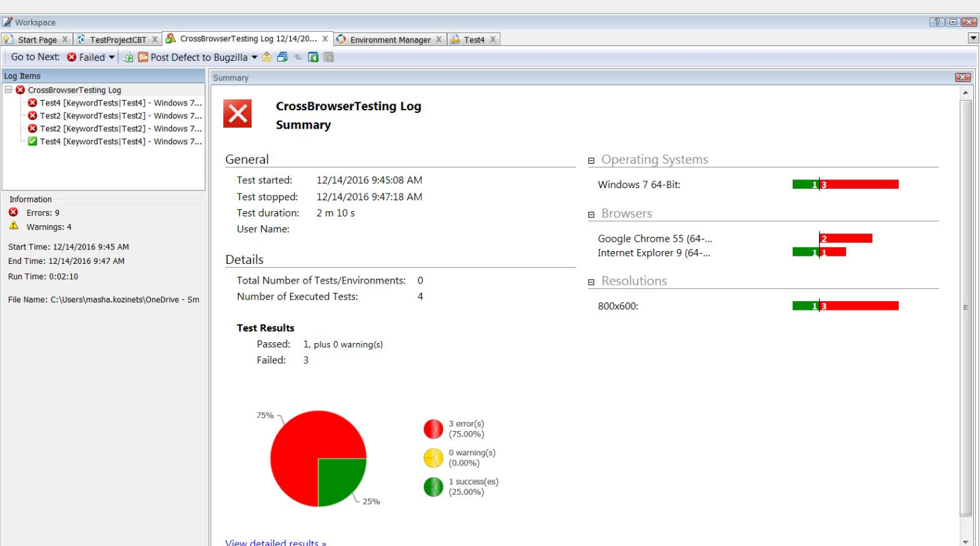The height and width of the screenshot is (546, 980).
Task: Collapse the CrossBrowserTesting Log tree node
Action: pyautogui.click(x=8, y=90)
